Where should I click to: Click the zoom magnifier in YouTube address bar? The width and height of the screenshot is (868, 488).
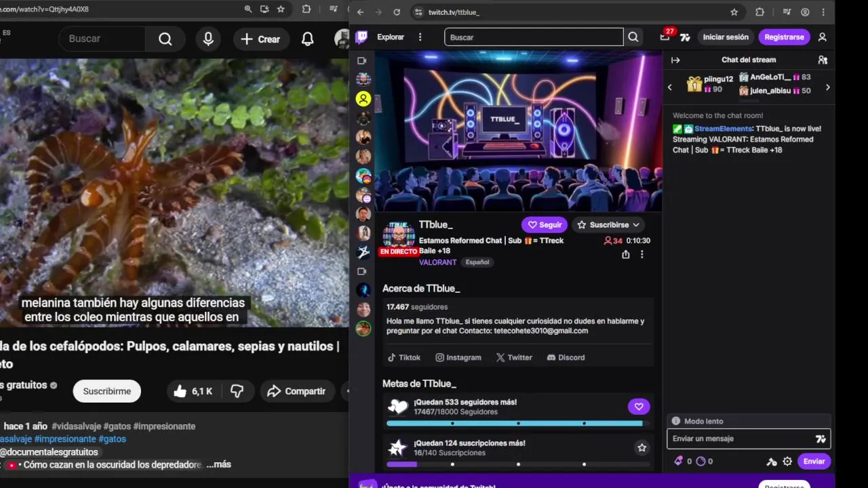[x=248, y=9]
